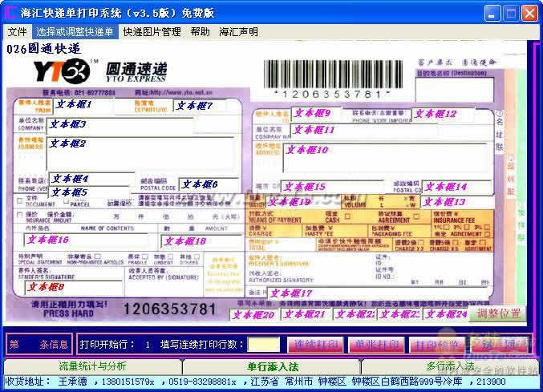Image resolution: width=543 pixels, height=392 pixels.
Task: Select text box 文本框23 left of 文本框24
Action: [x=399, y=314]
